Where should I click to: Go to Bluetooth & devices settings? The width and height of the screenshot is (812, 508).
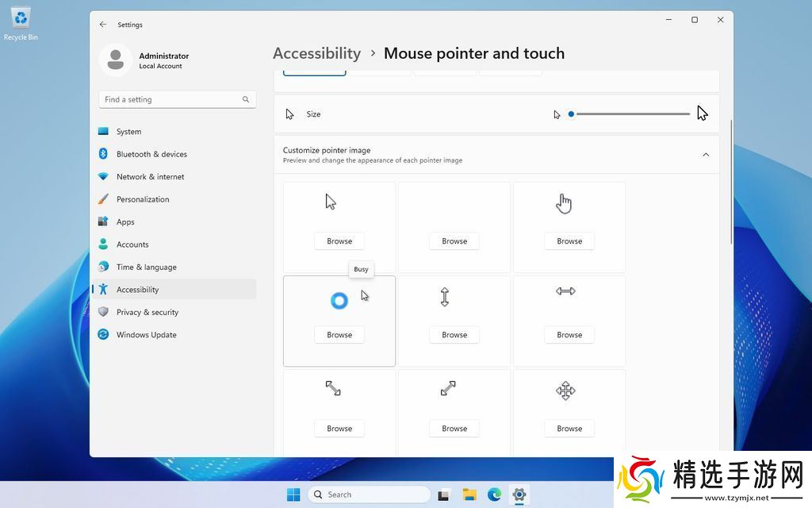point(151,154)
